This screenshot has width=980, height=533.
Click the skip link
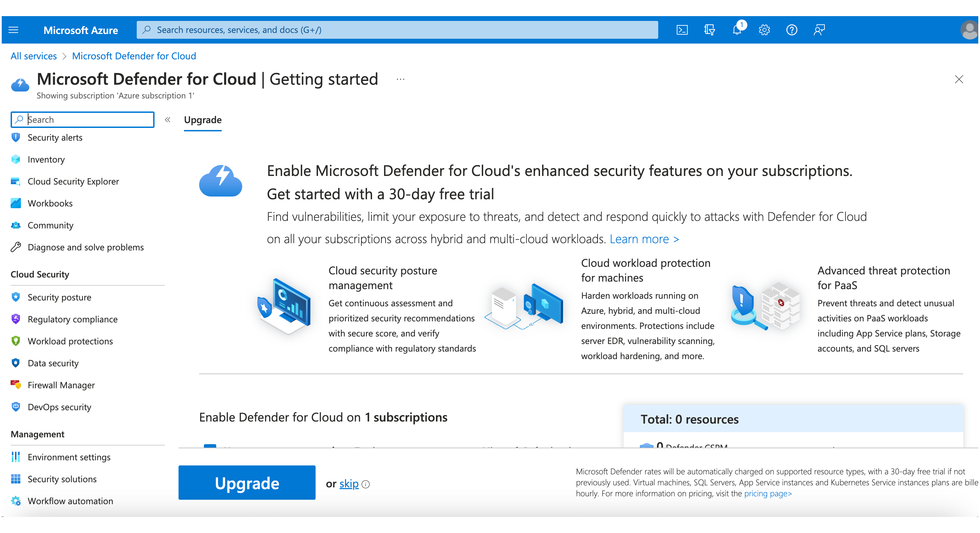coord(348,484)
